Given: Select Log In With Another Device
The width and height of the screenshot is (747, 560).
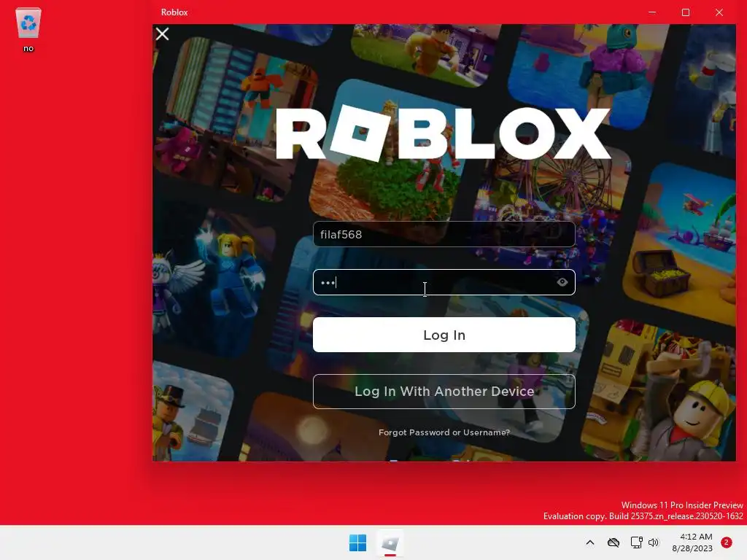Looking at the screenshot, I should click(x=444, y=392).
